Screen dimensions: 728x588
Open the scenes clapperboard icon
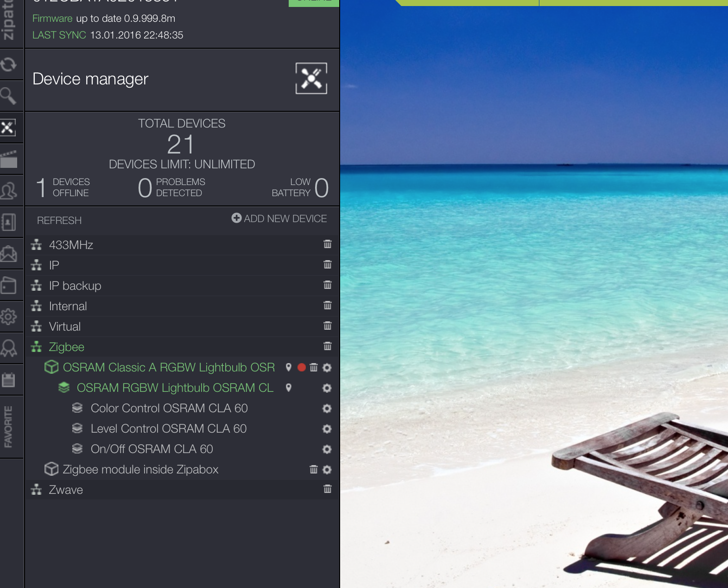(9, 159)
